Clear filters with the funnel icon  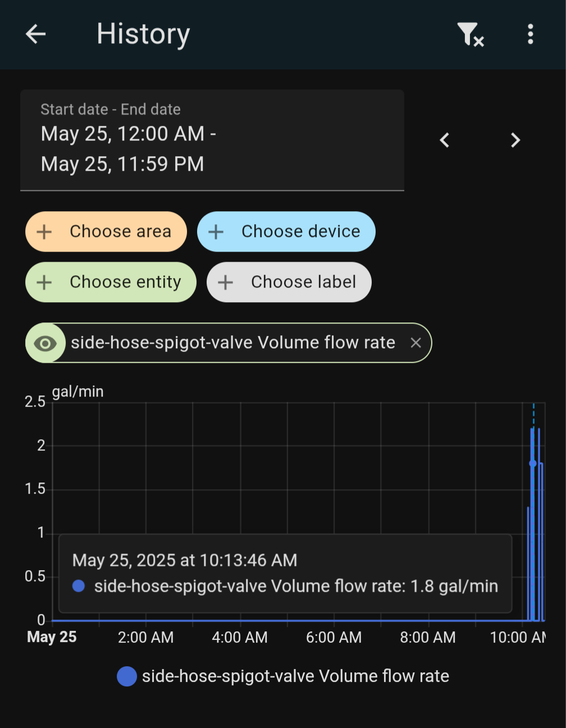[x=470, y=34]
